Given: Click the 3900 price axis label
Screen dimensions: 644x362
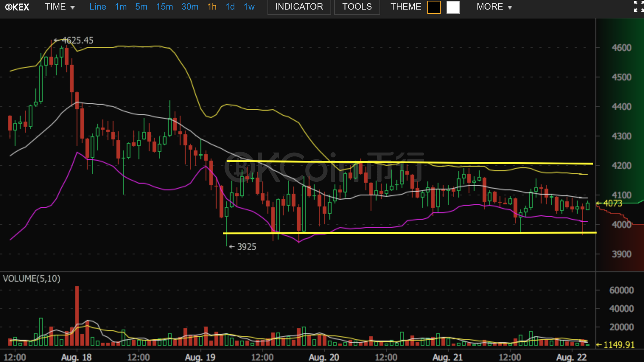Looking at the screenshot, I should click(622, 254).
